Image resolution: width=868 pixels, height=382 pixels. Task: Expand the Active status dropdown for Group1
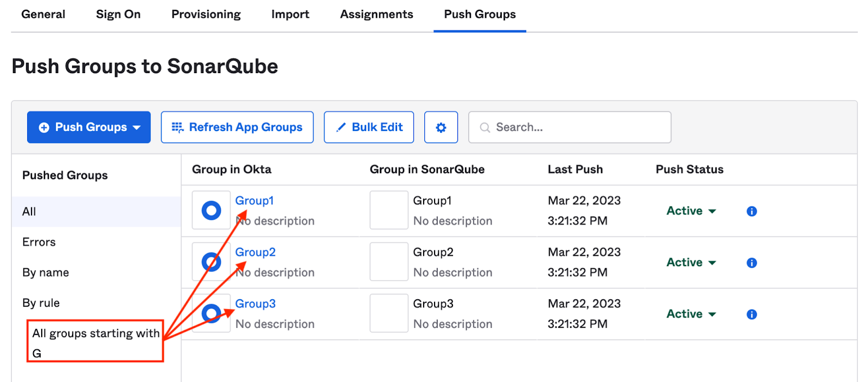click(x=691, y=211)
